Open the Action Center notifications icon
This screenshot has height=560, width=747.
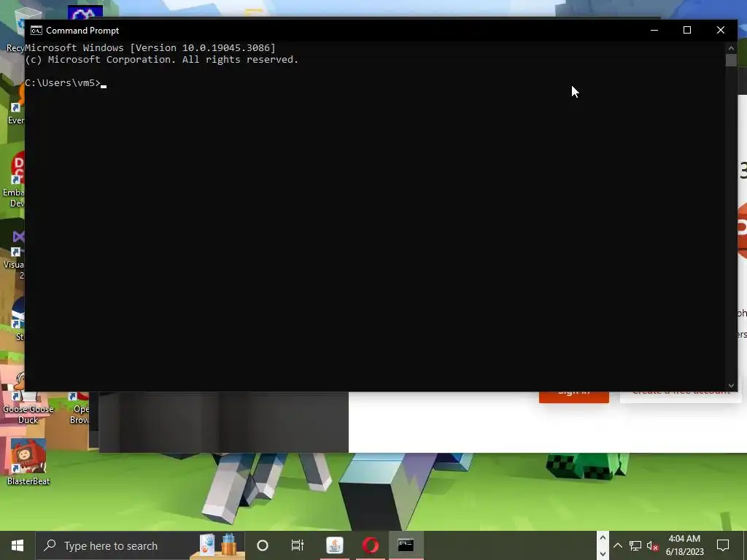[x=723, y=545]
